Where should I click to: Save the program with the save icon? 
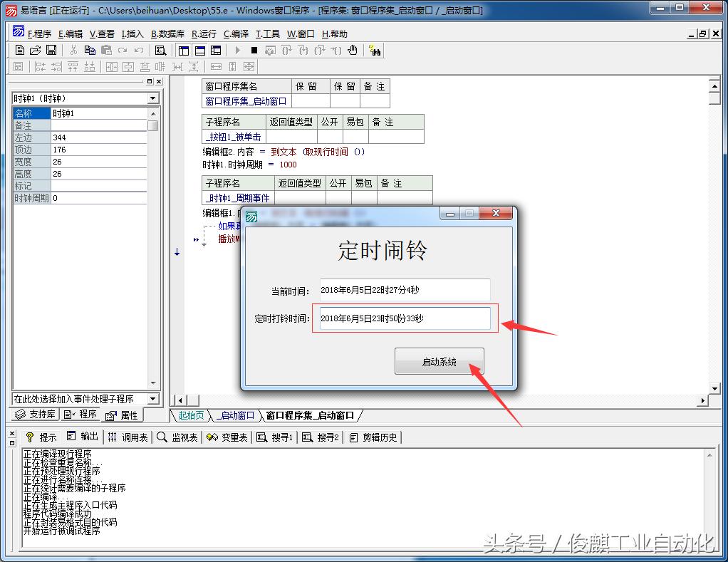pyautogui.click(x=50, y=50)
